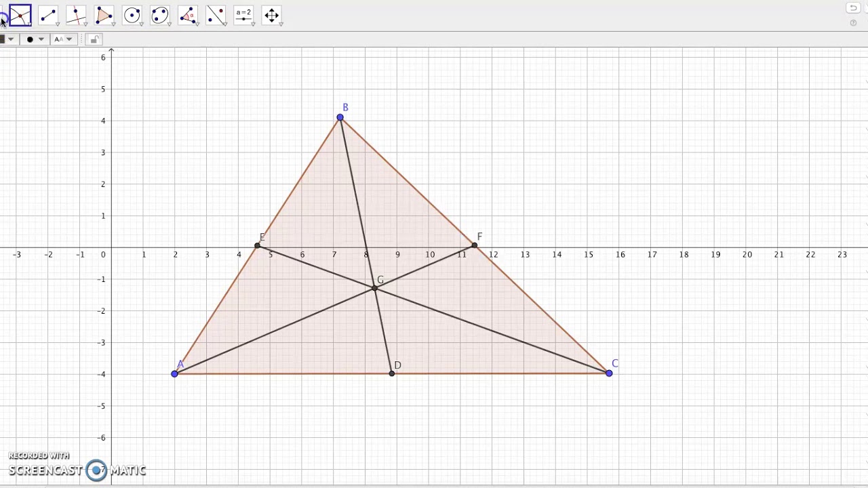Click x-axis tick label '16'

pyautogui.click(x=620, y=254)
